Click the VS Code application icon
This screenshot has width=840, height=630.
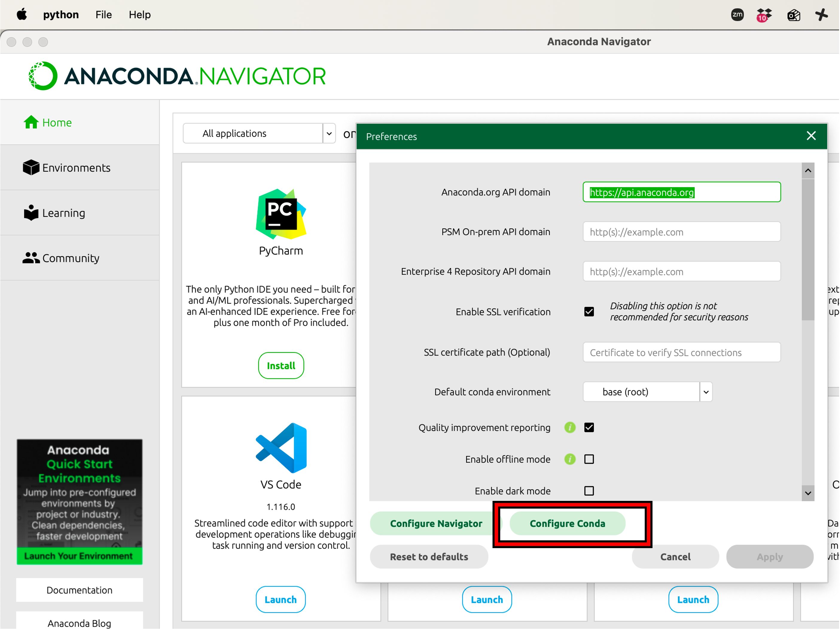coord(281,448)
